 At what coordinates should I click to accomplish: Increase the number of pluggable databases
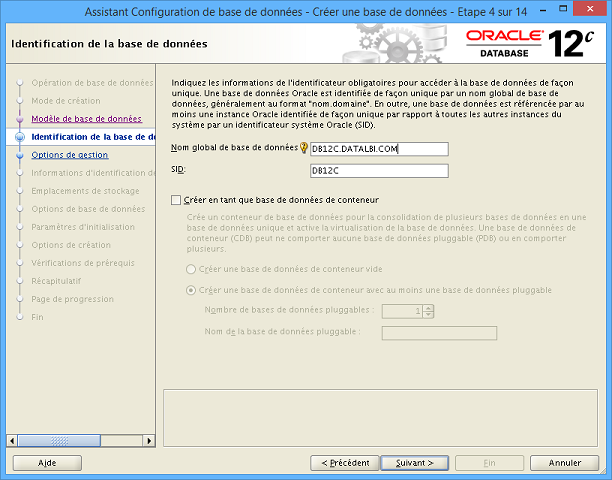pos(429,308)
